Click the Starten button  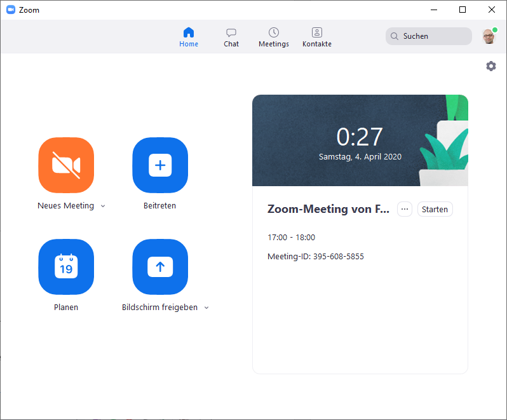[x=435, y=209]
